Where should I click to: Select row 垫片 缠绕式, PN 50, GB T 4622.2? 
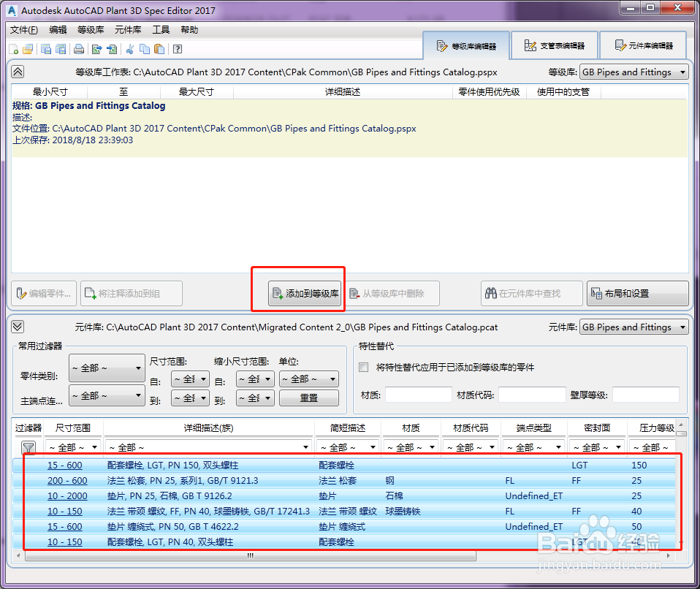pos(343,526)
